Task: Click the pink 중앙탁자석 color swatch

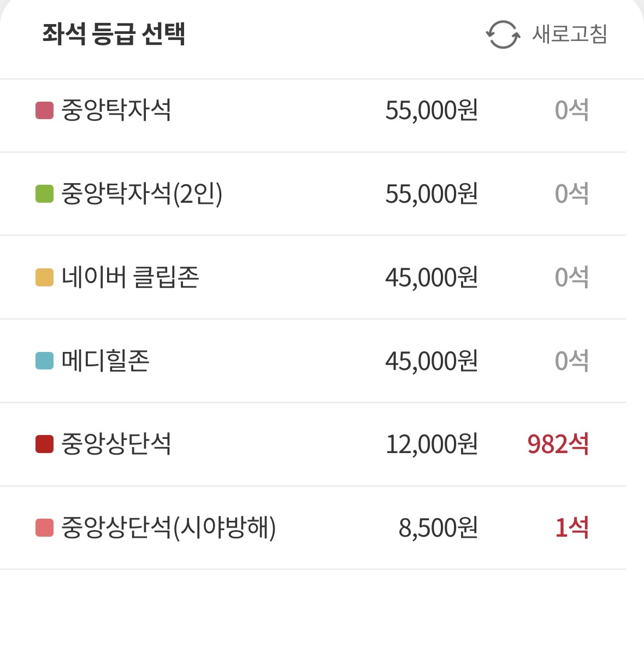Action: point(44,110)
